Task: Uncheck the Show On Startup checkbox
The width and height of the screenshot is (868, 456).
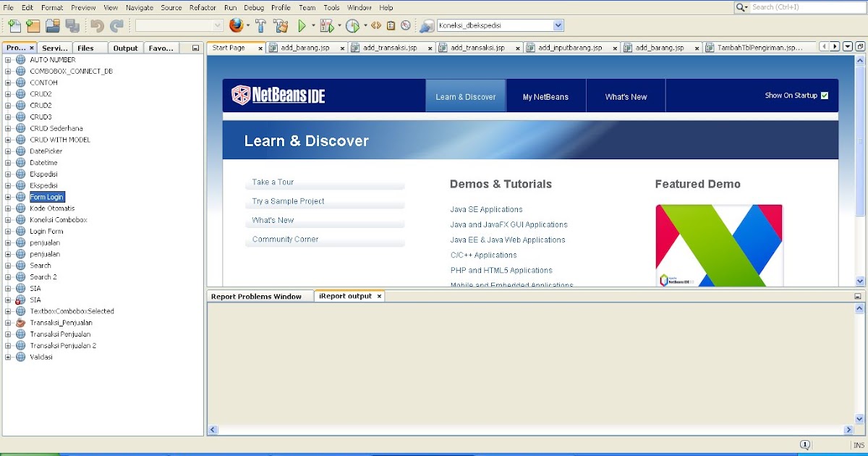Action: 824,95
